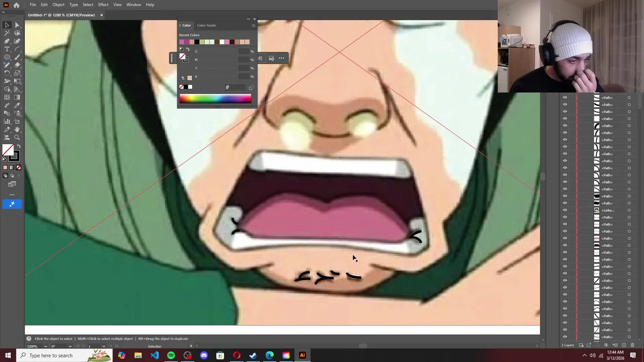The width and height of the screenshot is (644, 362).
Task: Select the Scale tool
Action: pos(17,73)
